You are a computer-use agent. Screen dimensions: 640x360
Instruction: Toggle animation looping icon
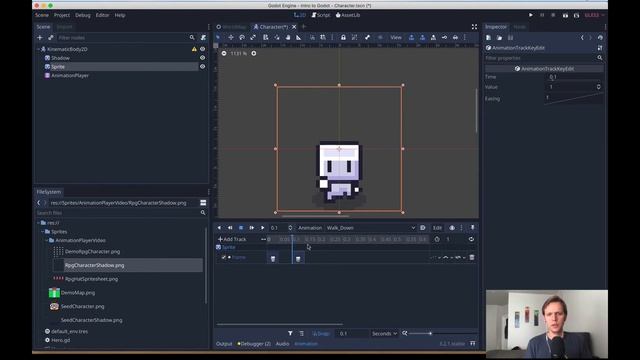tap(471, 239)
